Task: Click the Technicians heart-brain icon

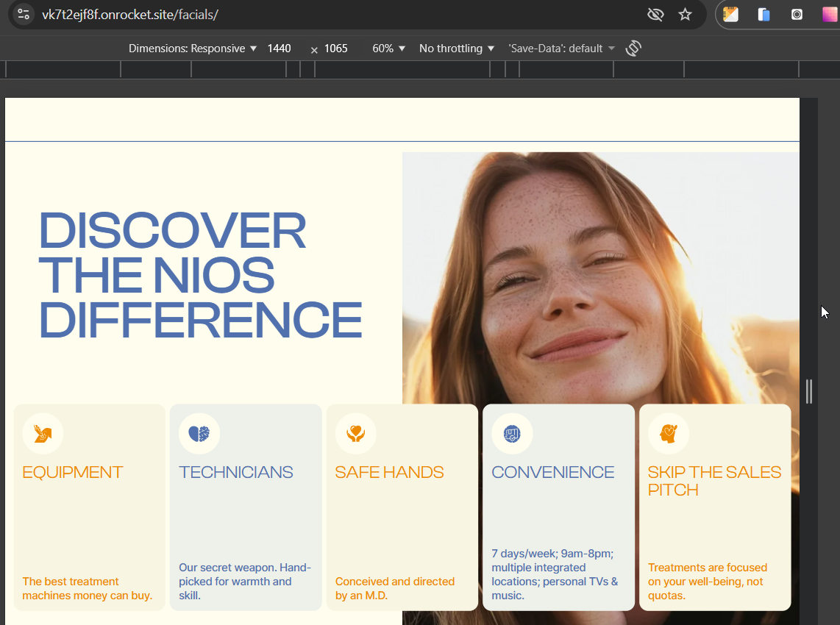Action: click(x=199, y=434)
